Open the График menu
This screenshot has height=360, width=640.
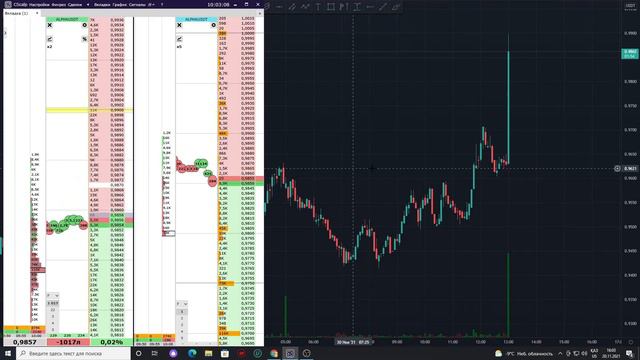pyautogui.click(x=120, y=4)
